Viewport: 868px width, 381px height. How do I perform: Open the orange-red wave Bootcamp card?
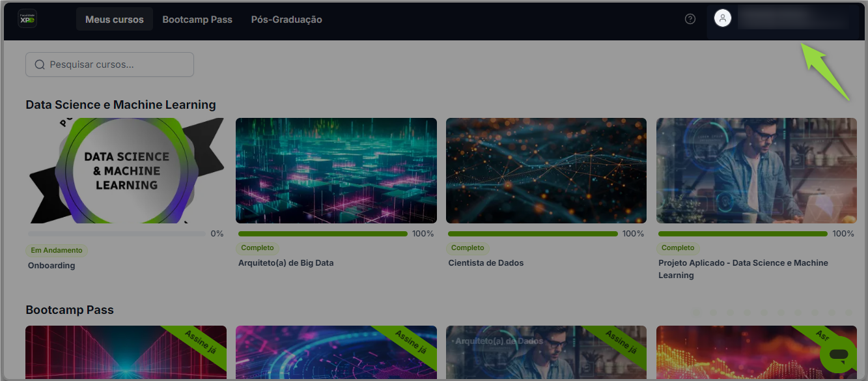(x=757, y=352)
